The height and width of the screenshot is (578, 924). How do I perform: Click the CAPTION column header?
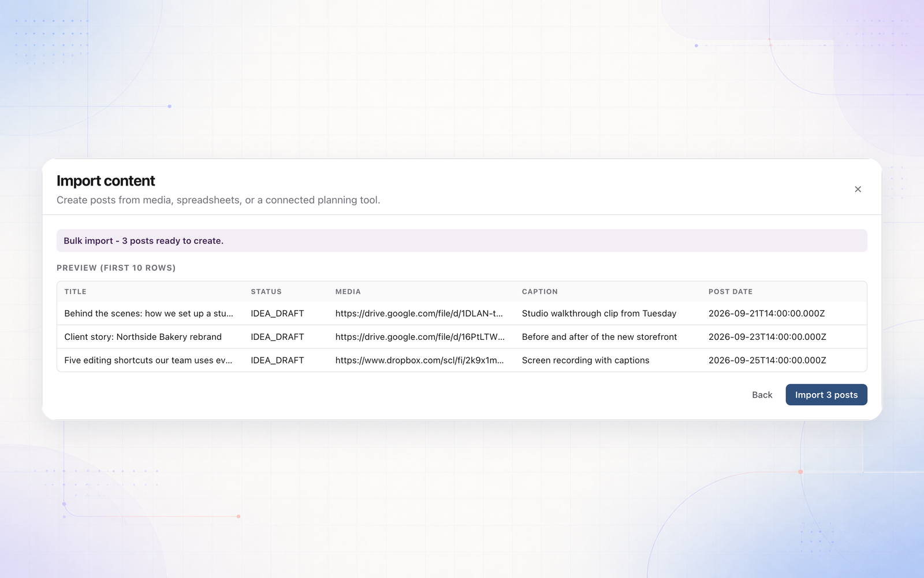(x=539, y=292)
